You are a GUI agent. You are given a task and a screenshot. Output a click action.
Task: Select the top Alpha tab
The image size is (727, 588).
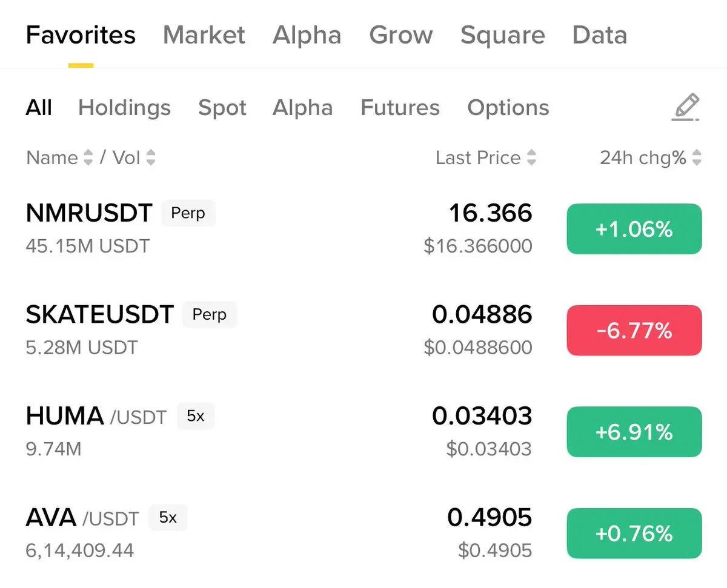tap(307, 35)
